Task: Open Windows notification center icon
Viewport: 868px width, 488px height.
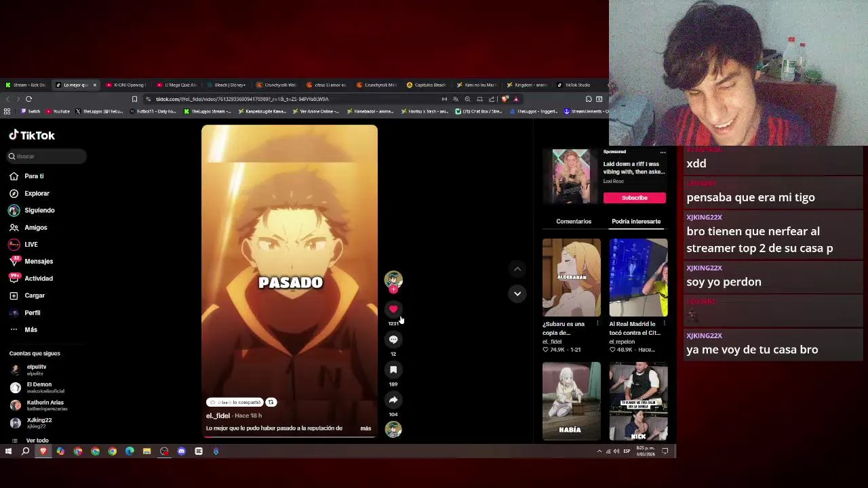Action: coord(665,451)
